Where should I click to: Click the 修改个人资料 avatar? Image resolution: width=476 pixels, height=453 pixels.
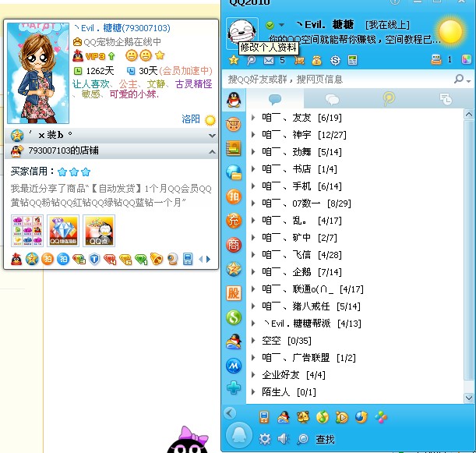(x=242, y=33)
